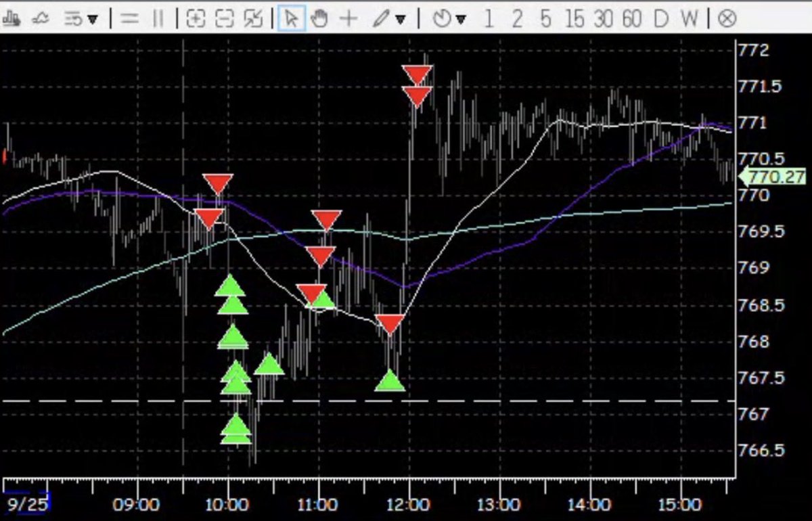Click the reset zoom icon

(253, 18)
